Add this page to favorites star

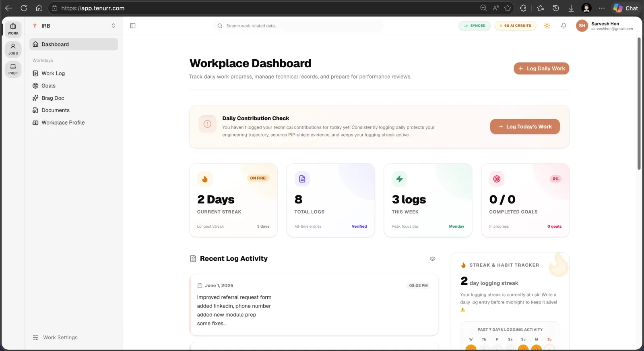click(508, 8)
